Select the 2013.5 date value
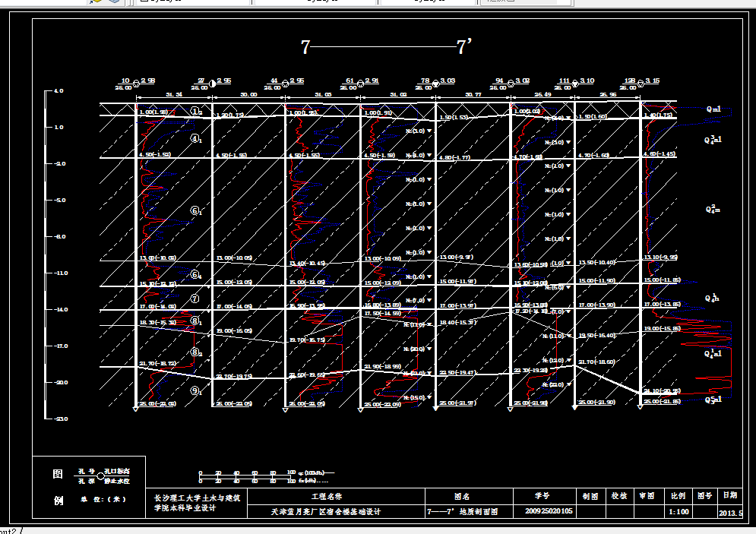 (730, 513)
